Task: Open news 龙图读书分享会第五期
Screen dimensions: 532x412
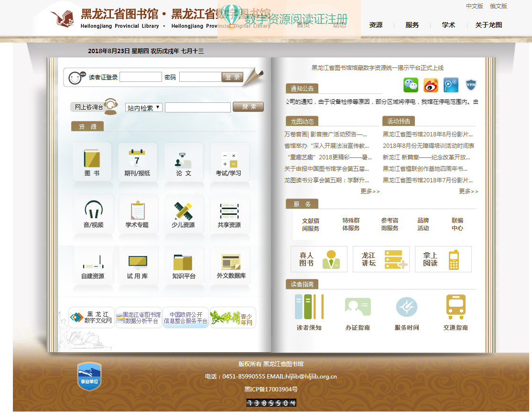Action: pyautogui.click(x=327, y=180)
